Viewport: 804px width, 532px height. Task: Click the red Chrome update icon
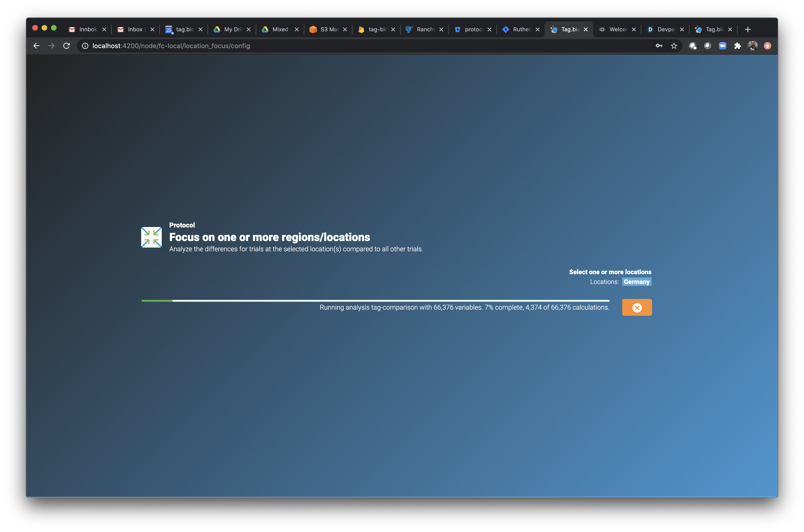click(x=767, y=46)
